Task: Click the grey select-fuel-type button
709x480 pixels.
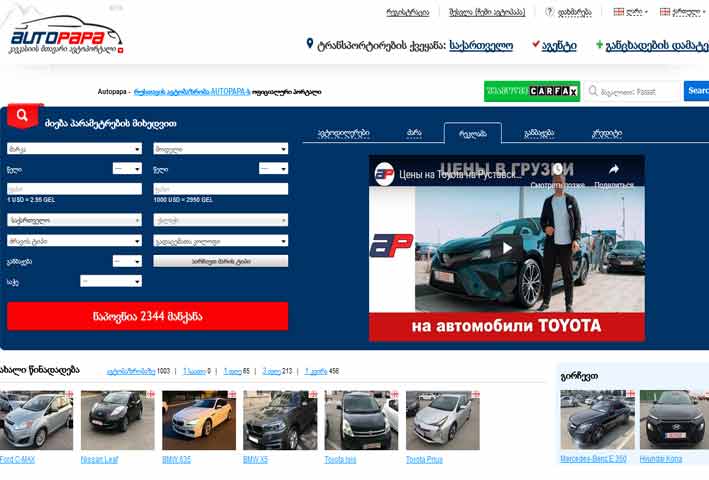Action: (221, 261)
